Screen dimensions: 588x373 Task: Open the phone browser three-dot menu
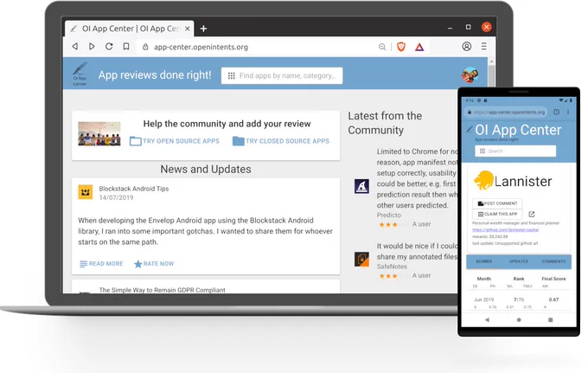(x=568, y=113)
